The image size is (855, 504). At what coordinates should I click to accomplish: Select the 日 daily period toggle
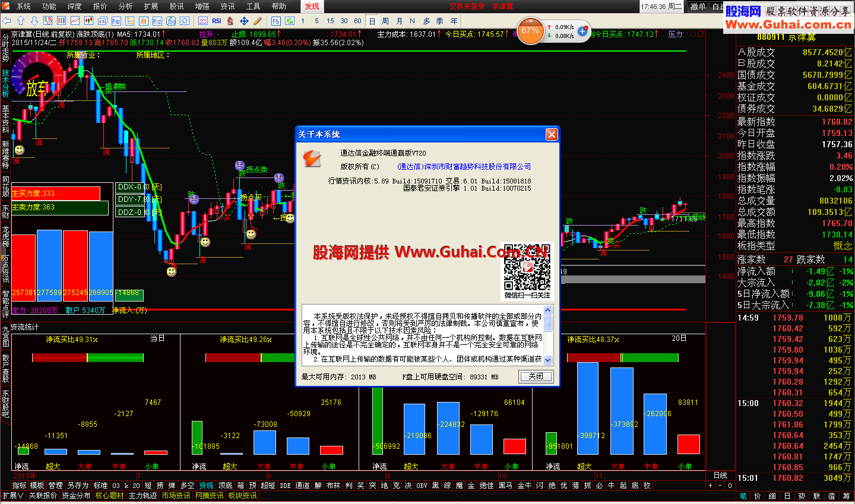click(x=372, y=21)
